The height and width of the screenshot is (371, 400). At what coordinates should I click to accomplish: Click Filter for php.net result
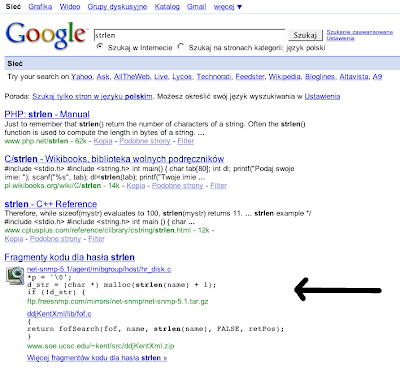point(186,141)
